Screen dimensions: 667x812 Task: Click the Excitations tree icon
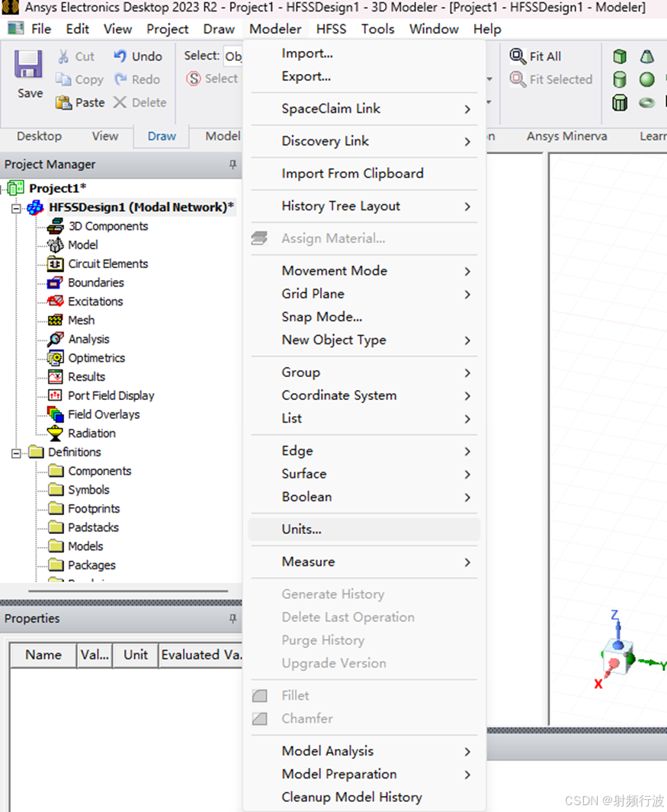tap(55, 302)
